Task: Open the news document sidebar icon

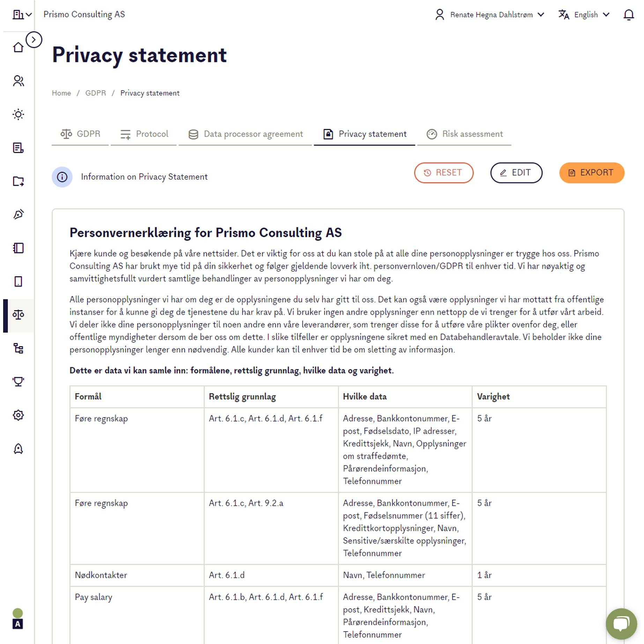Action: click(18, 148)
